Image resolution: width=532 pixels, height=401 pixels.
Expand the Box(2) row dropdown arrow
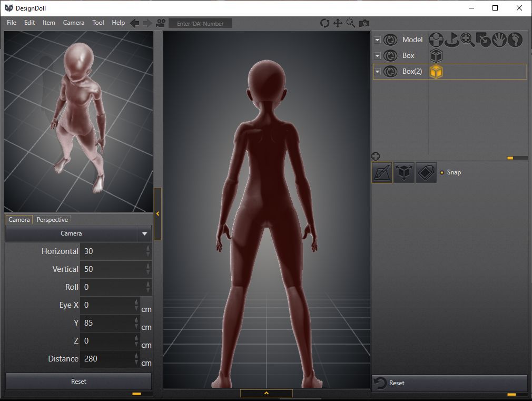tap(377, 72)
